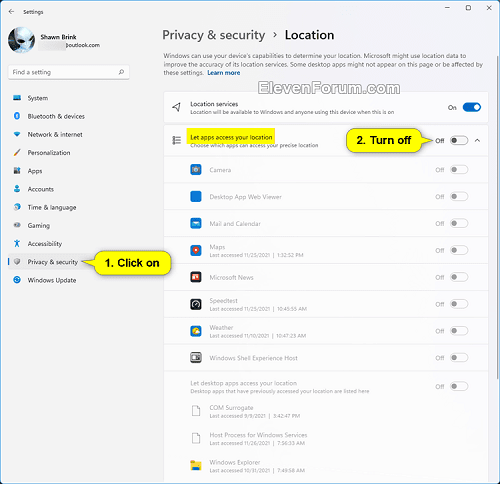The width and height of the screenshot is (500, 484).
Task: Click the search magnifier icon
Action: click(121, 72)
